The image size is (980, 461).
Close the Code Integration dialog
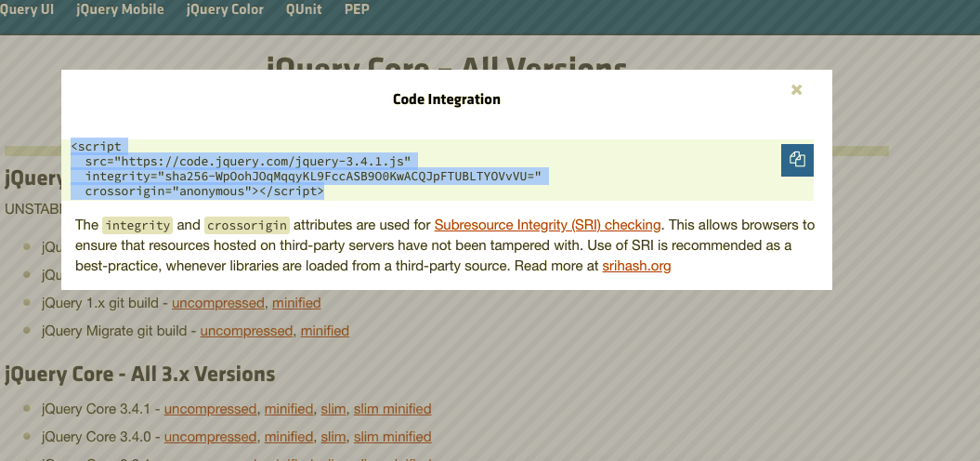tap(796, 89)
